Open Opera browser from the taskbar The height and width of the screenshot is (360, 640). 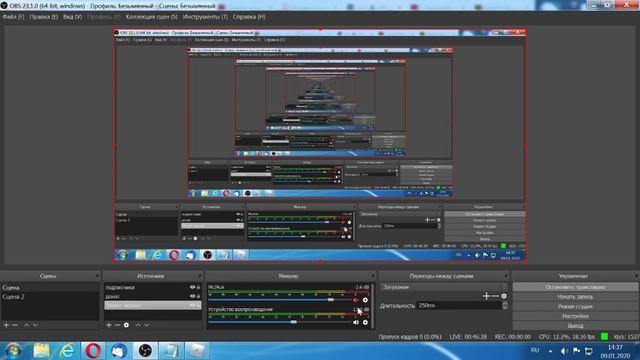pyautogui.click(x=93, y=351)
